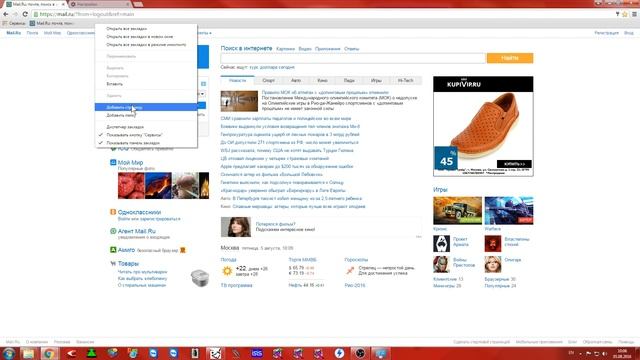Expand the top navigation dropdown arrow
640x360 pixels.
point(210,33)
